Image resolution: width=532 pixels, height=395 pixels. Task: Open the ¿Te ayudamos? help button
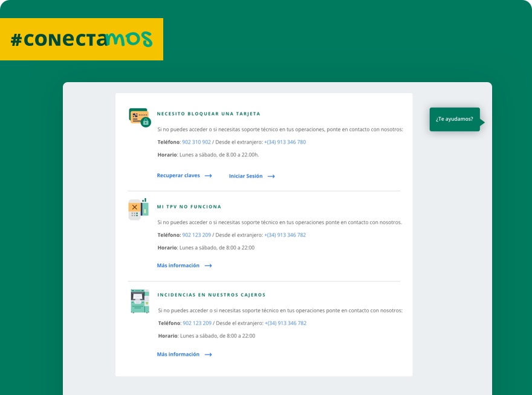[455, 120]
